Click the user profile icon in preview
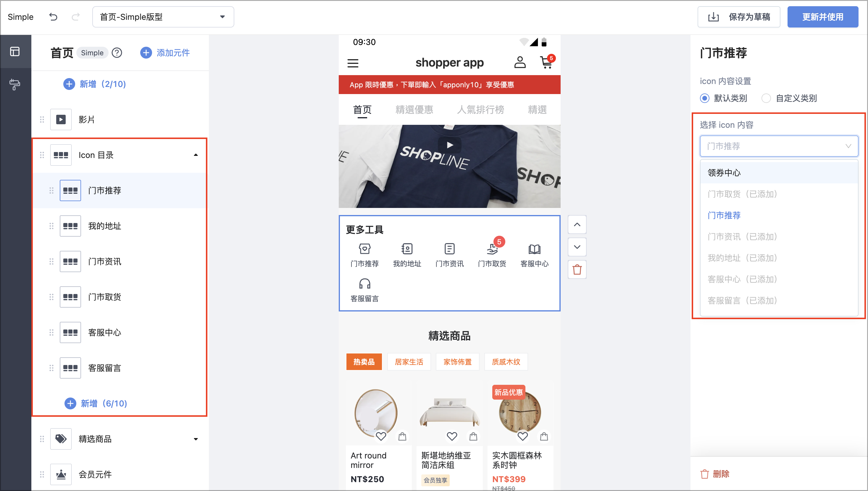Image resolution: width=868 pixels, height=491 pixels. pos(520,62)
